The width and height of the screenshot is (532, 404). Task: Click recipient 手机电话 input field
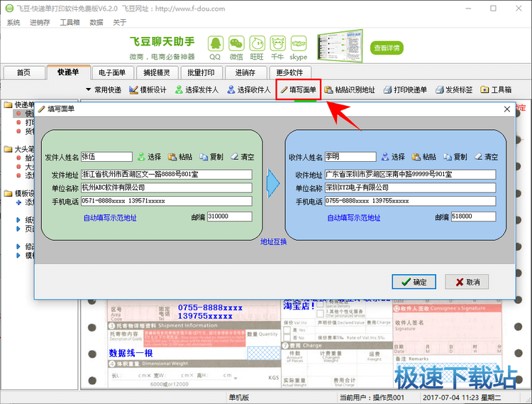coord(410,201)
